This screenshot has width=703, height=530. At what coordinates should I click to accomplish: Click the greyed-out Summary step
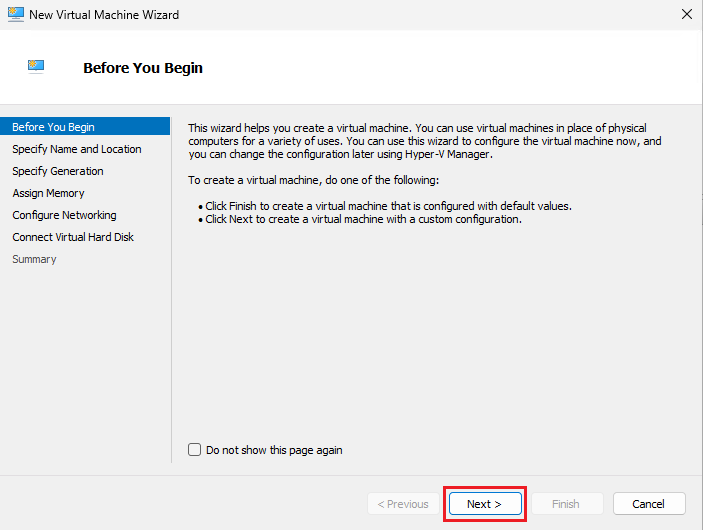coord(34,259)
